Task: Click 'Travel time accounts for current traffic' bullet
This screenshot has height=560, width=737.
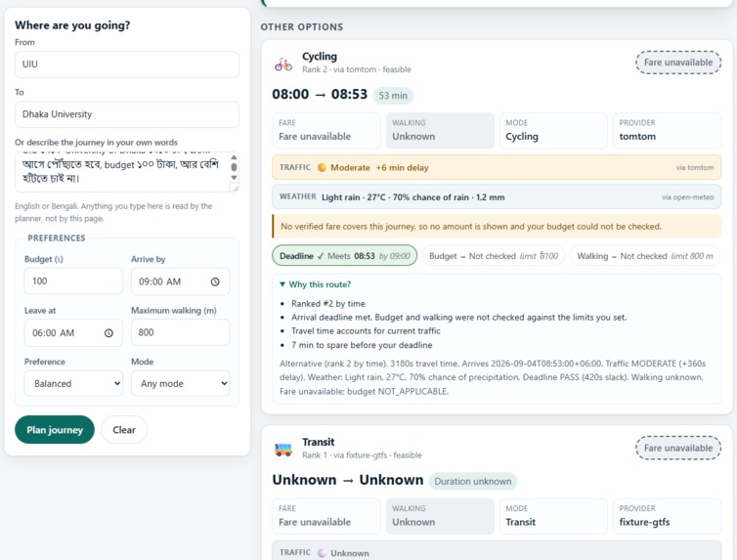Action: (366, 330)
